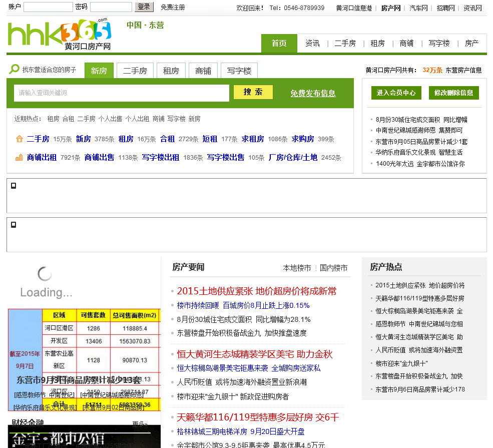This screenshot has width=493, height=448.
Task: Click the 登录 login button
Action: (144, 7)
